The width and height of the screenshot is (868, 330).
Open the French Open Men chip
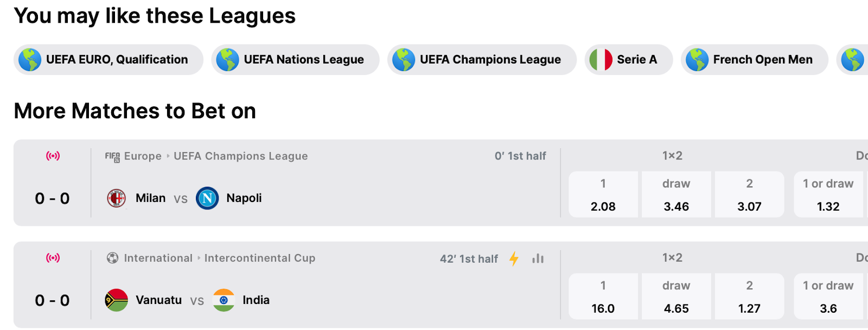click(x=754, y=60)
